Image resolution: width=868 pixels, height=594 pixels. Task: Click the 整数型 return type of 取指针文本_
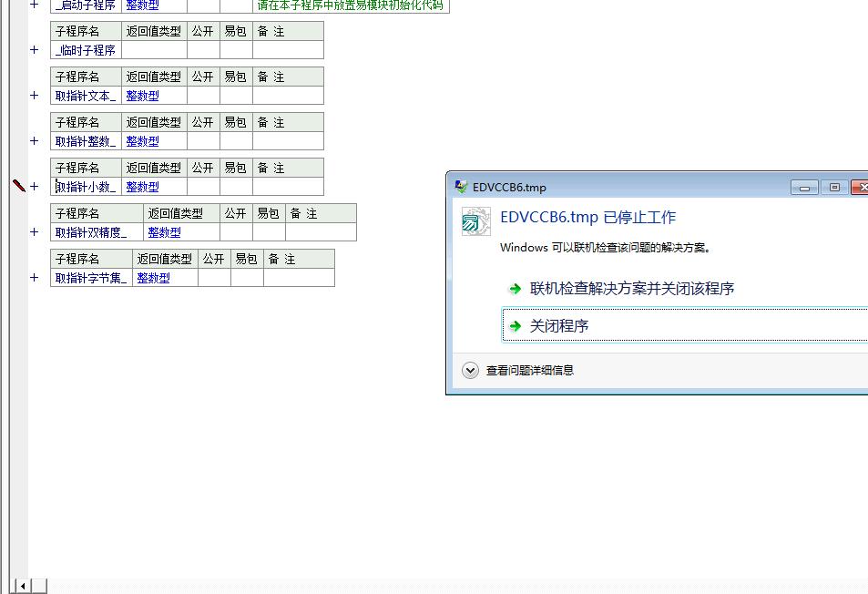coord(142,96)
